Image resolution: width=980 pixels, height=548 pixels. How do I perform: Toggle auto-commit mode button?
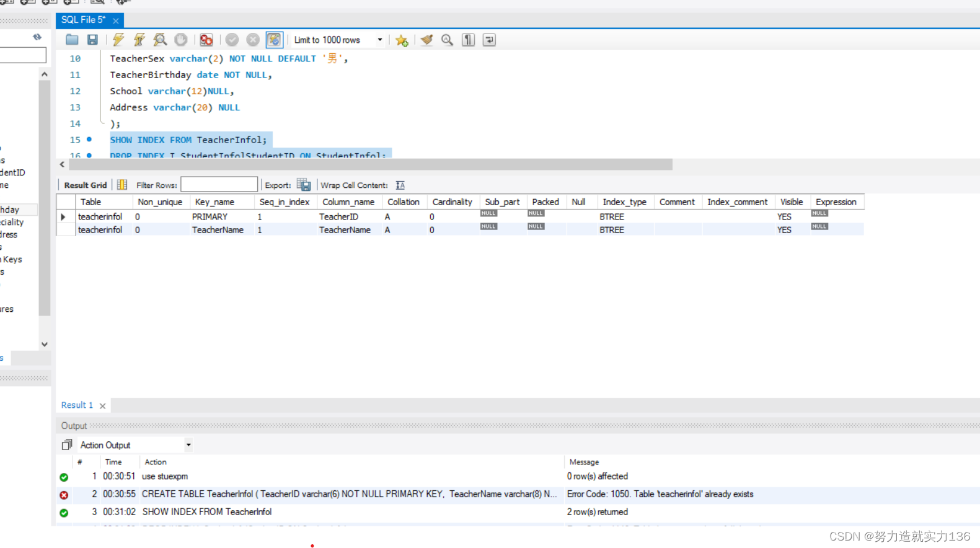(x=274, y=40)
